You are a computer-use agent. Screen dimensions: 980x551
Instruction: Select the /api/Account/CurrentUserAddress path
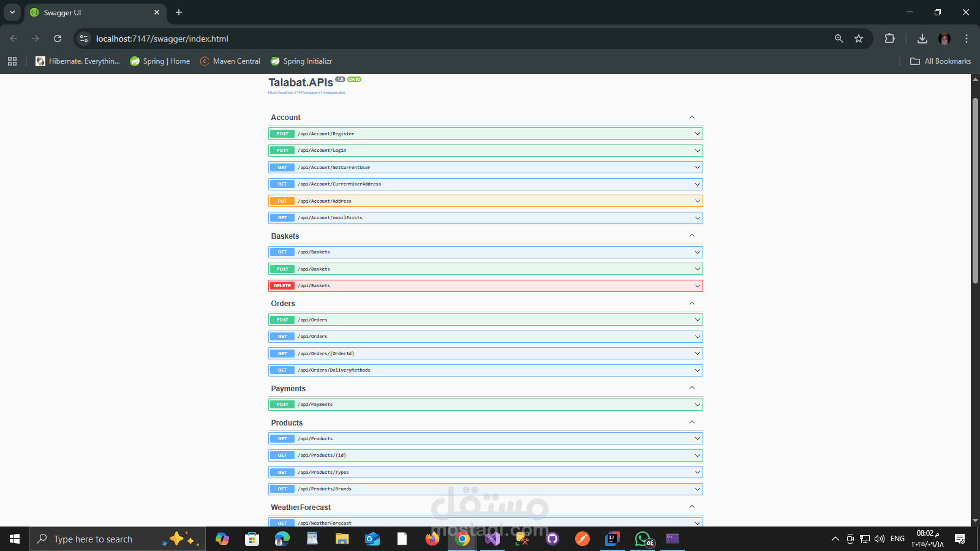(339, 184)
